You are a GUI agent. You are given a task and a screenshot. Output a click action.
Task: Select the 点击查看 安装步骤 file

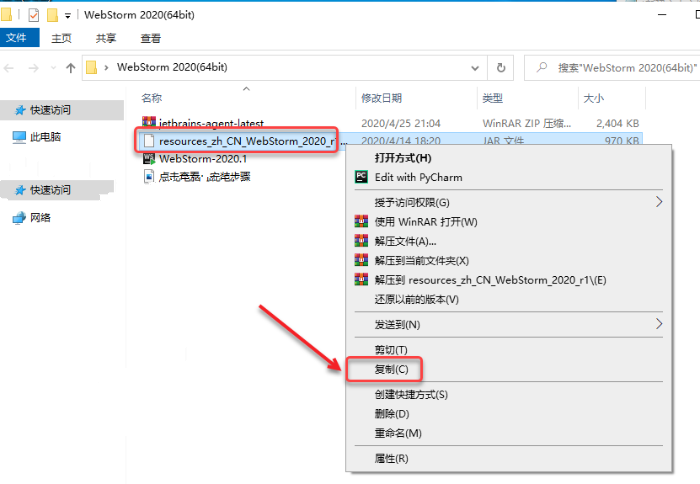(x=204, y=177)
